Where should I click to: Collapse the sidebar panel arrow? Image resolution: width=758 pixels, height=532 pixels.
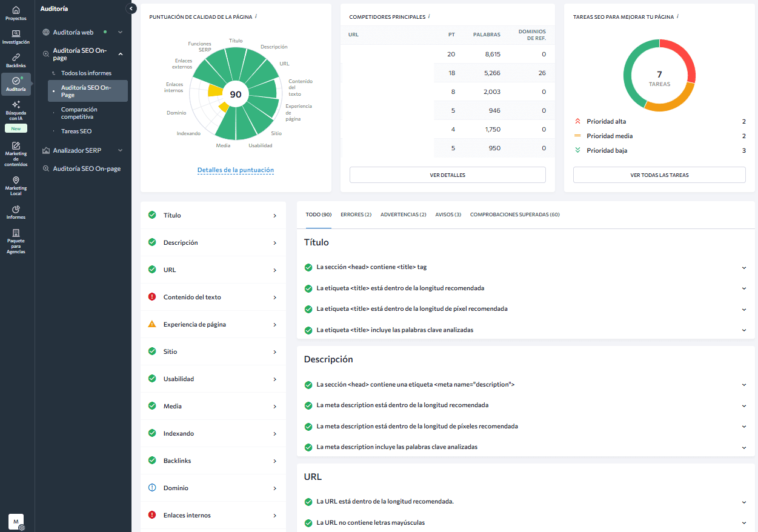131,8
